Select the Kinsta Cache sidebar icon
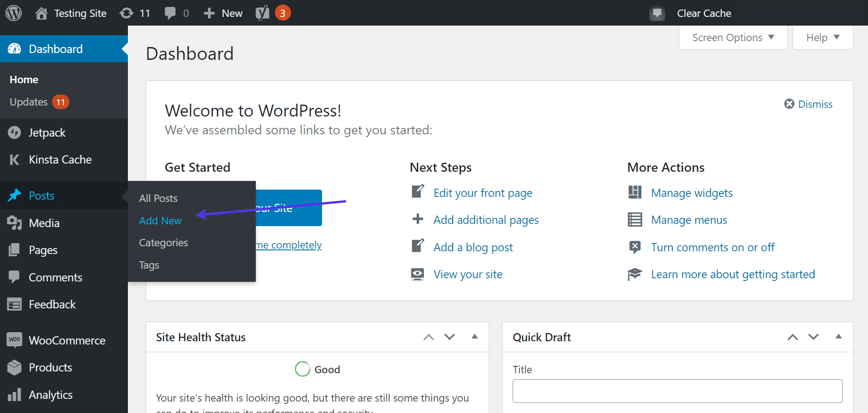Viewport: 868px width, 413px height. point(15,159)
